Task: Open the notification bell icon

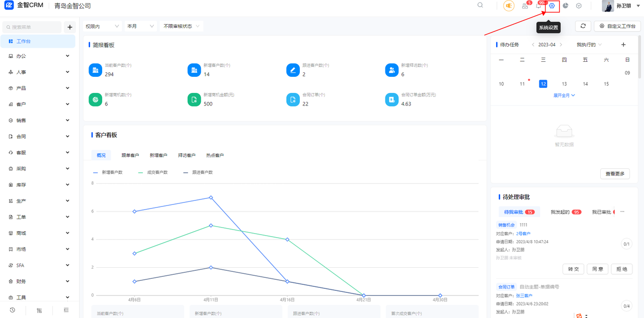Action: pos(538,6)
